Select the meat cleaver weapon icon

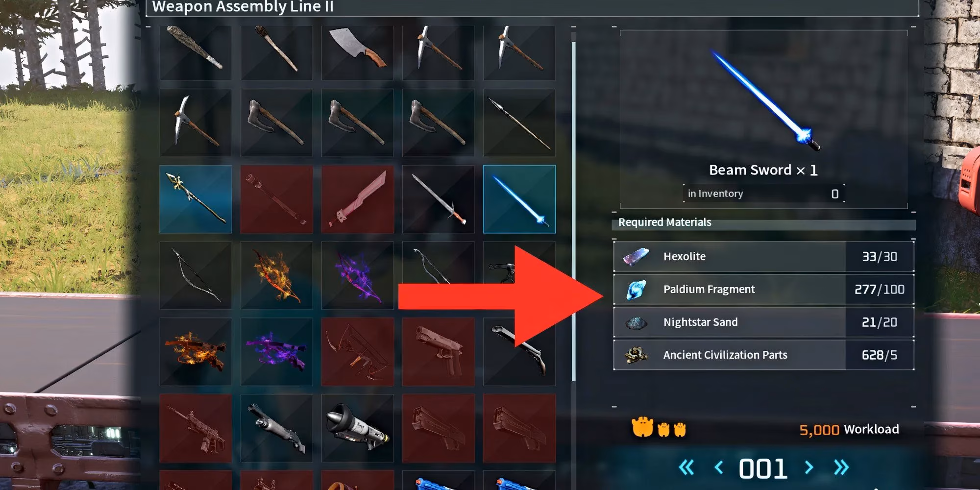pos(357,52)
